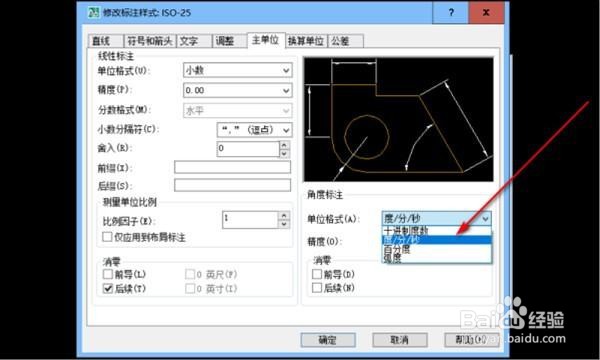Enable 仅应用到布局标注 checkbox
Viewport: 600px width, 360px height.
(107, 237)
